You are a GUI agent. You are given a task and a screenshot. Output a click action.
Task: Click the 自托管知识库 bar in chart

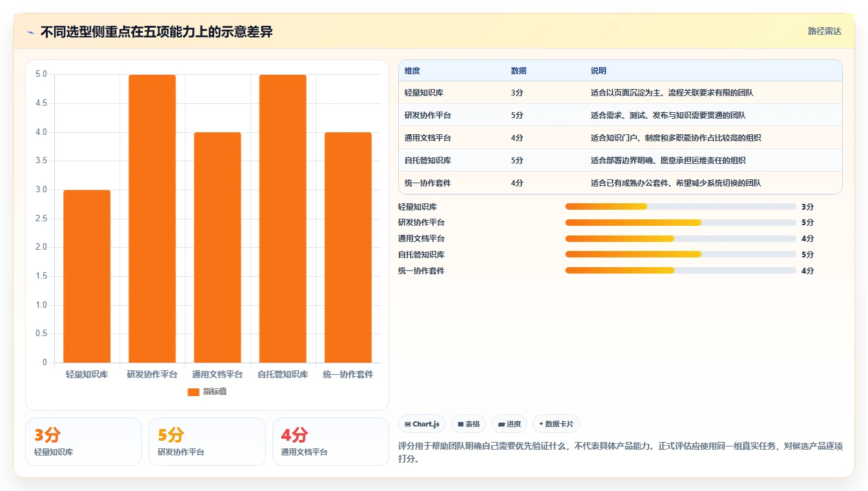point(283,219)
